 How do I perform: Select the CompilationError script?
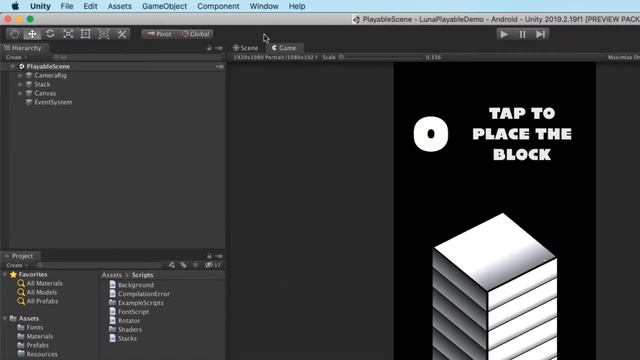[x=140, y=294]
